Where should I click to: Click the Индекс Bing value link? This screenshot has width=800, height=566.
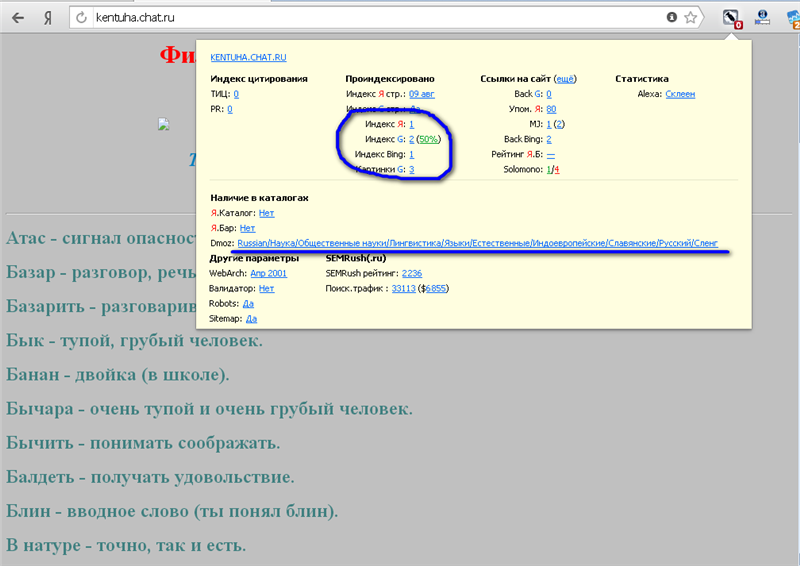click(x=412, y=155)
